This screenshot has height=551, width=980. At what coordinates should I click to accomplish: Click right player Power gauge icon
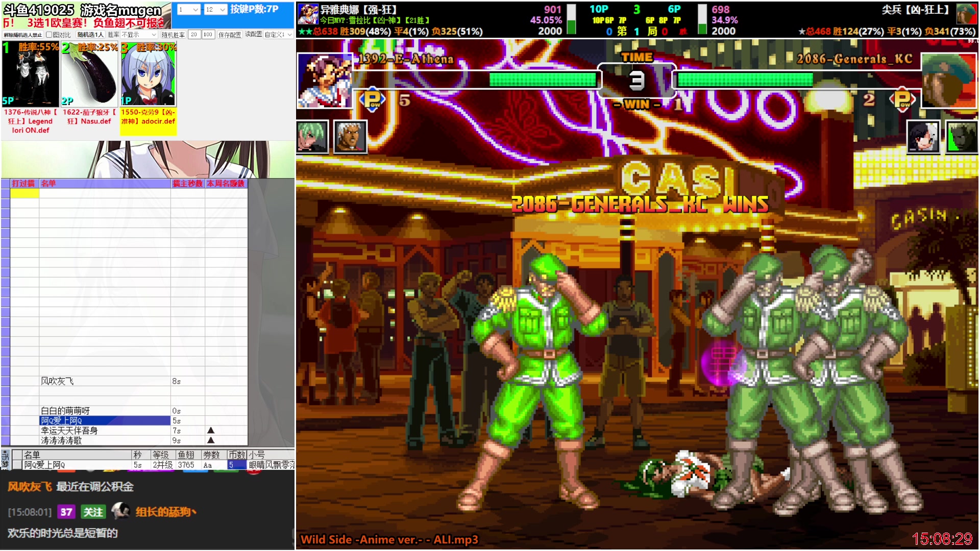click(902, 99)
